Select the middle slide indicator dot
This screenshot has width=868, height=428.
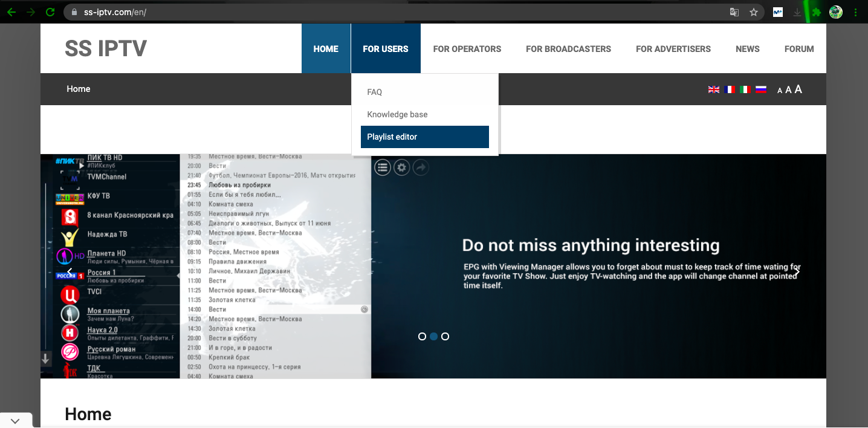(x=433, y=337)
